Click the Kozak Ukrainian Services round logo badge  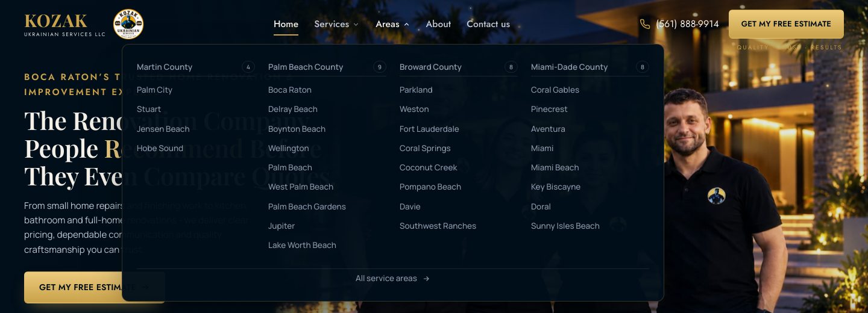pos(128,24)
